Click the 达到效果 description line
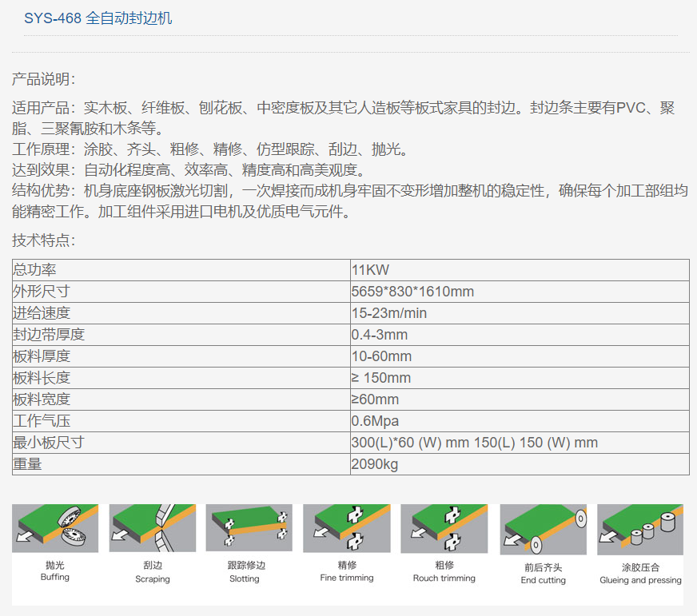 (x=189, y=170)
